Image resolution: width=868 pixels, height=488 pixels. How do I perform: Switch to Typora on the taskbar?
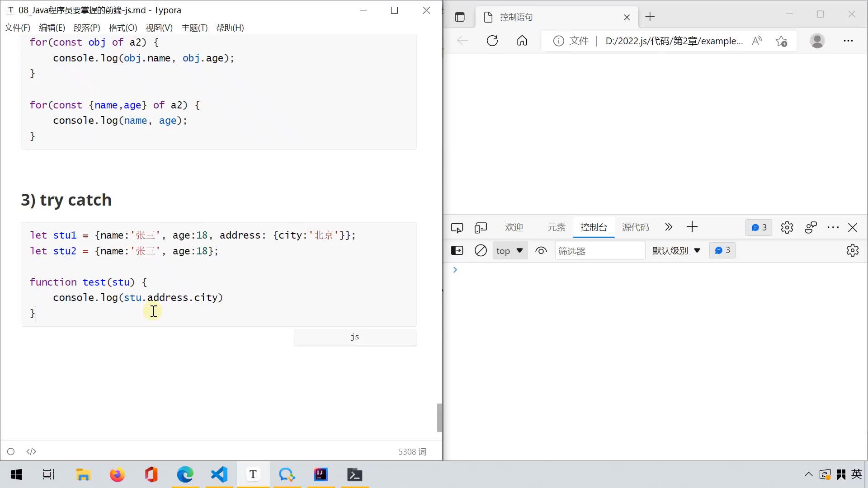click(253, 475)
